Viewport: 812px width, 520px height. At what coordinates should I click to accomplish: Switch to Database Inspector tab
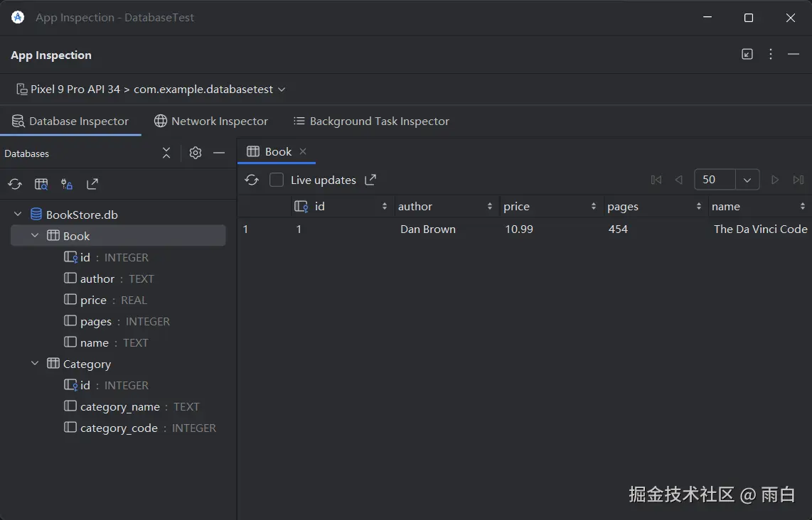70,121
